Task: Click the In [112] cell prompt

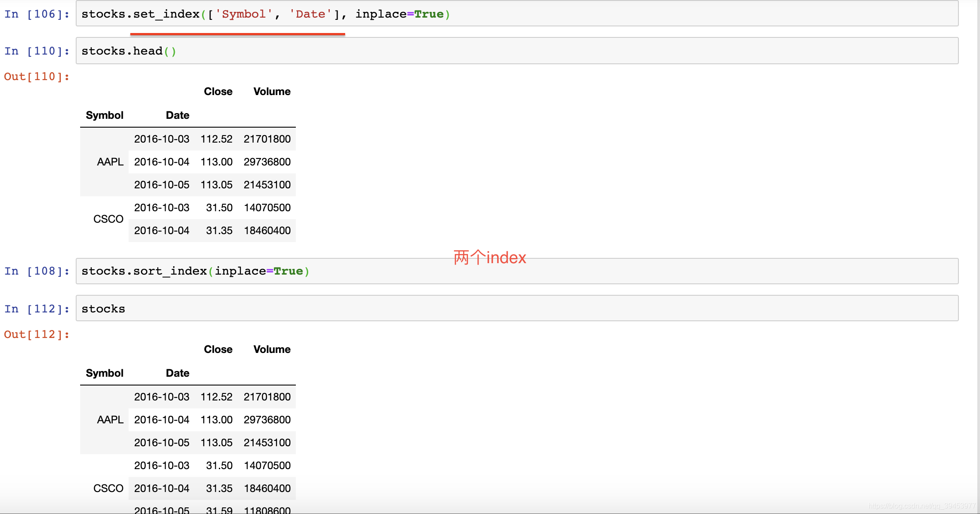Action: [37, 308]
